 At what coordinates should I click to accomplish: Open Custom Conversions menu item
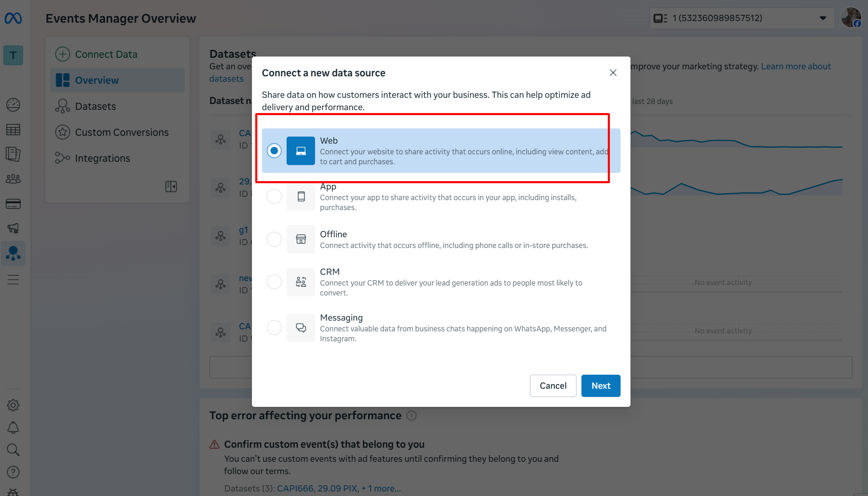pos(122,132)
